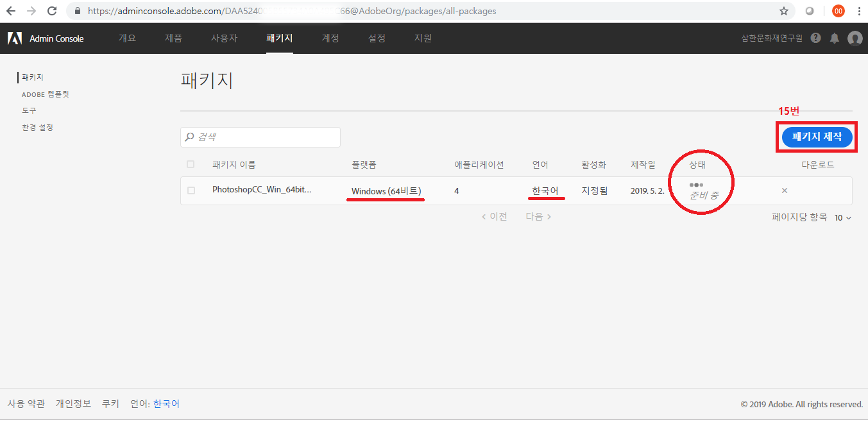
Task: Open the user profile avatar
Action: click(855, 38)
